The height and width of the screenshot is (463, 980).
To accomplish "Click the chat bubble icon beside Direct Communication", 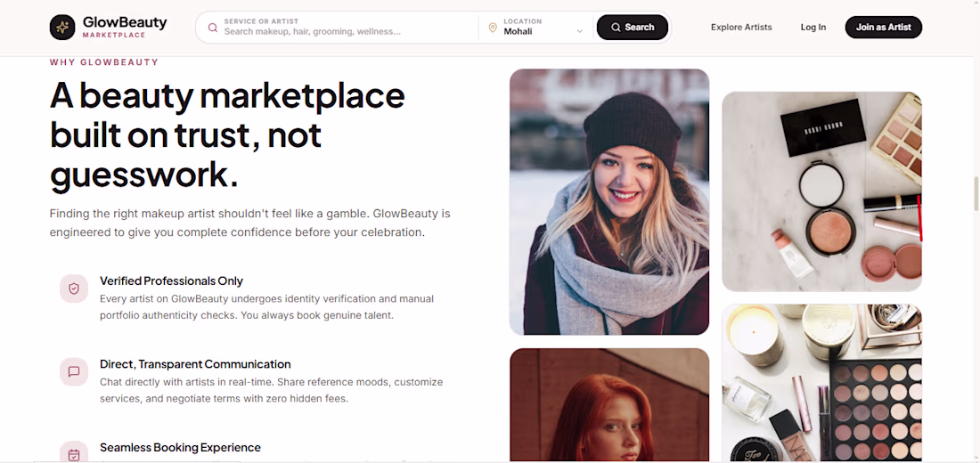I will point(74,372).
